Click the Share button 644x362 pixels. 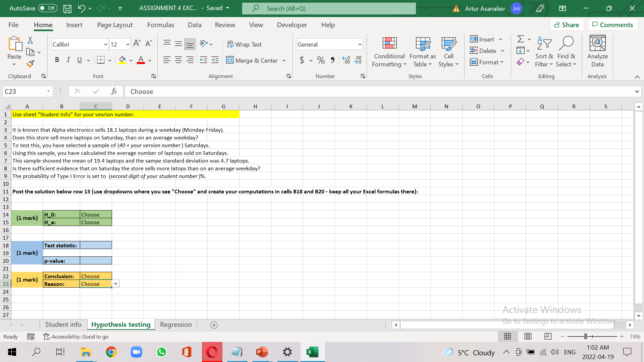pyautogui.click(x=567, y=24)
